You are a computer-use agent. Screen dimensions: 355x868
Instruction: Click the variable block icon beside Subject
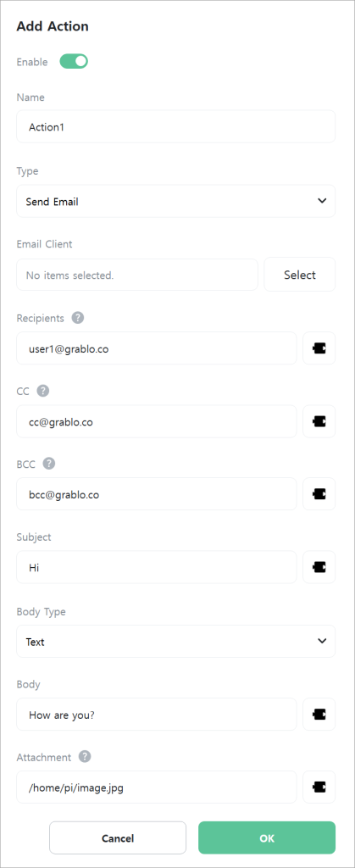(319, 567)
